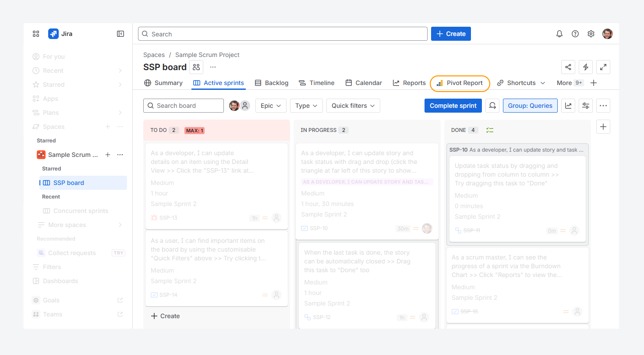Open Sample Scrum Project breadcrumb link

207,55
